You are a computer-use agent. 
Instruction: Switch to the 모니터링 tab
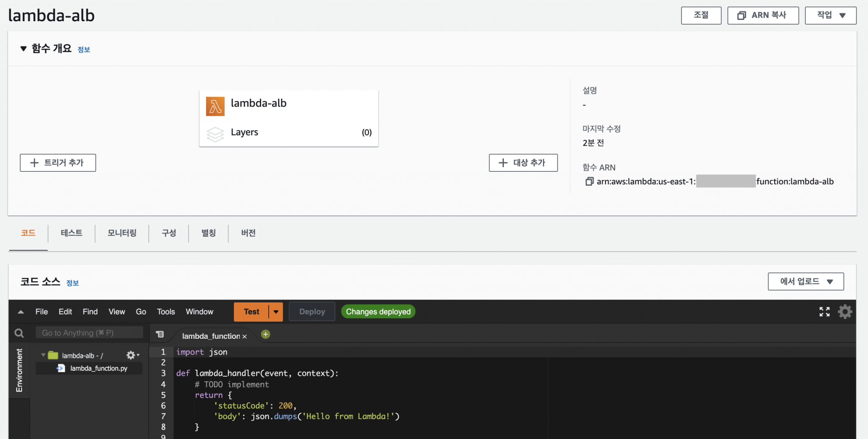pyautogui.click(x=122, y=233)
